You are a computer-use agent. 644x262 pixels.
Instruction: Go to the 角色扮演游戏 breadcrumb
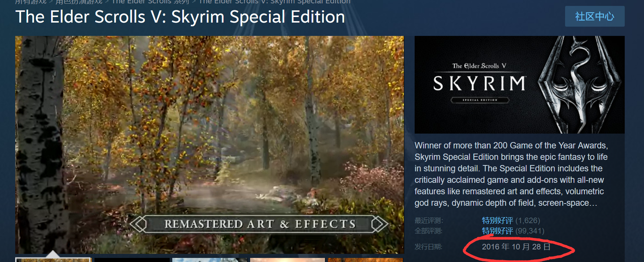coord(79,2)
